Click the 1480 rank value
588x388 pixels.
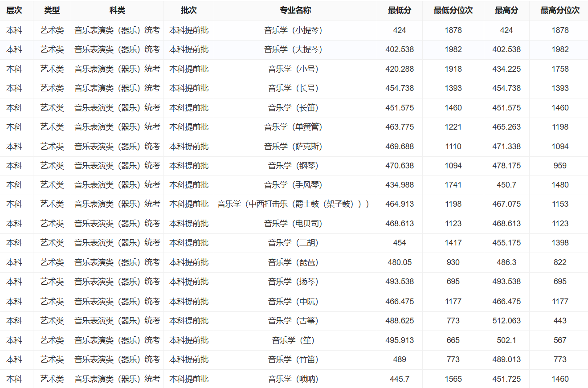[x=560, y=185]
